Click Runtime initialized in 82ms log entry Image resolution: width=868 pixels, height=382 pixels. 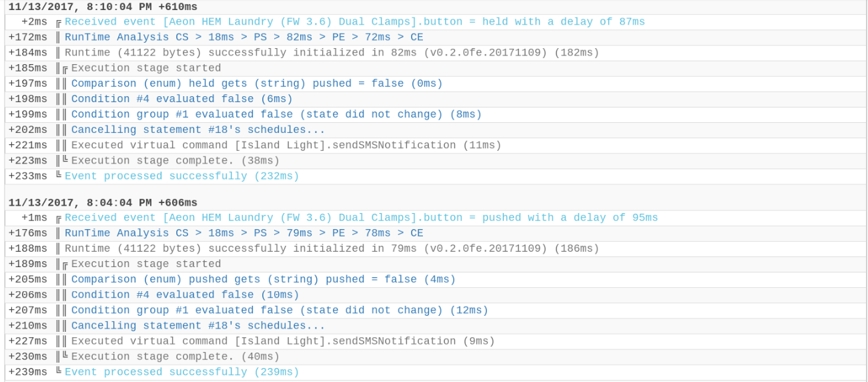tap(332, 53)
